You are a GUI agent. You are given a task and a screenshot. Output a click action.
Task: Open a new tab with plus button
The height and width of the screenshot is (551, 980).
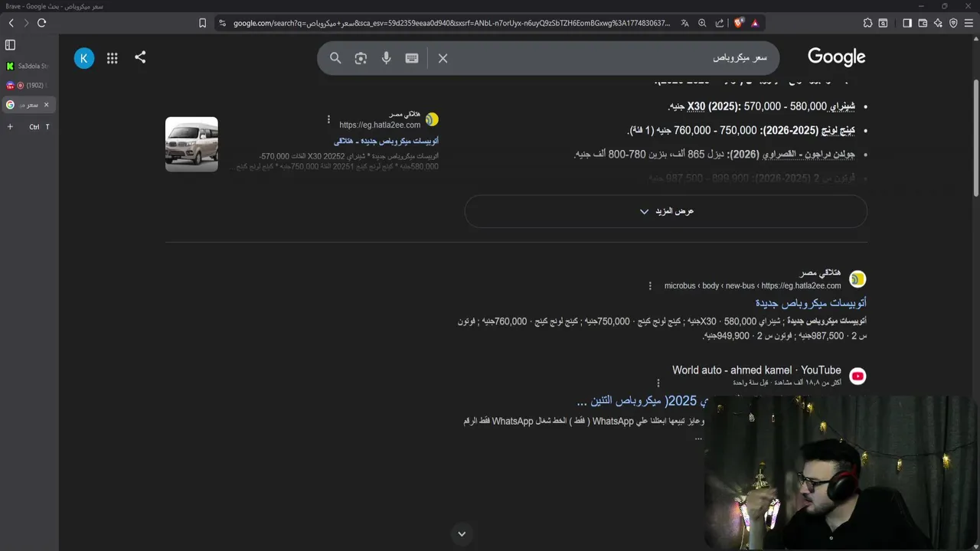click(x=10, y=127)
